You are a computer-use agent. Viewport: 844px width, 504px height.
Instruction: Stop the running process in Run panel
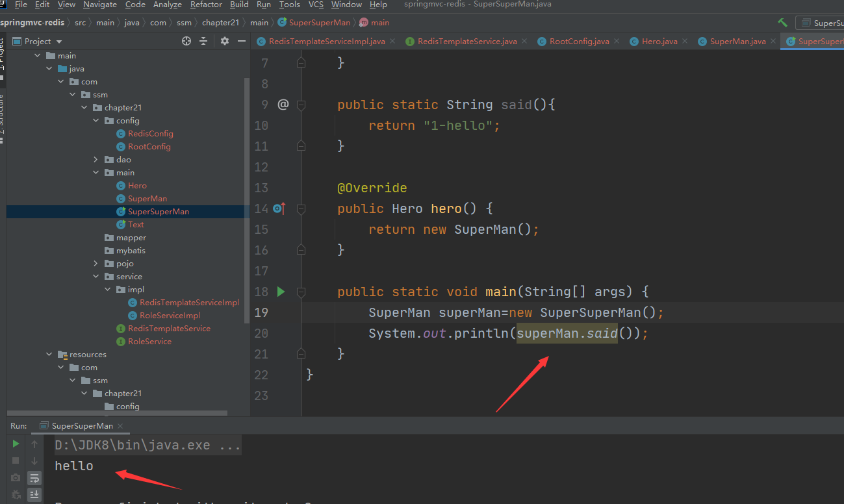click(16, 460)
